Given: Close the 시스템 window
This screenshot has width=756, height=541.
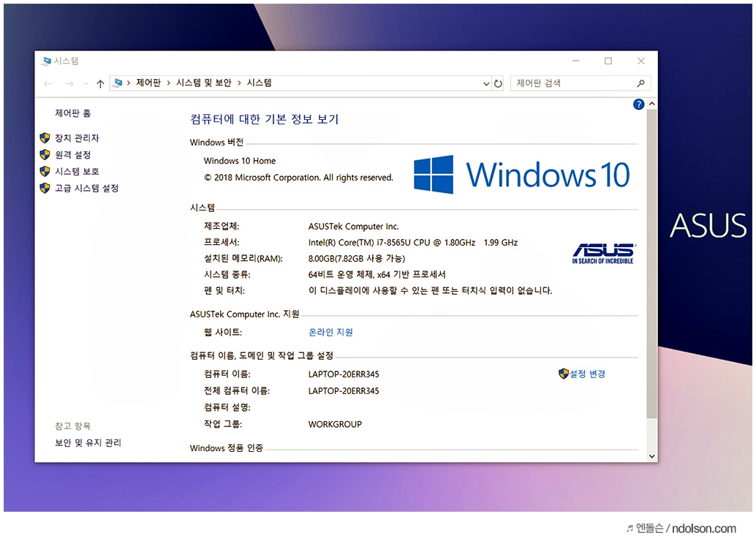Looking at the screenshot, I should tap(640, 61).
